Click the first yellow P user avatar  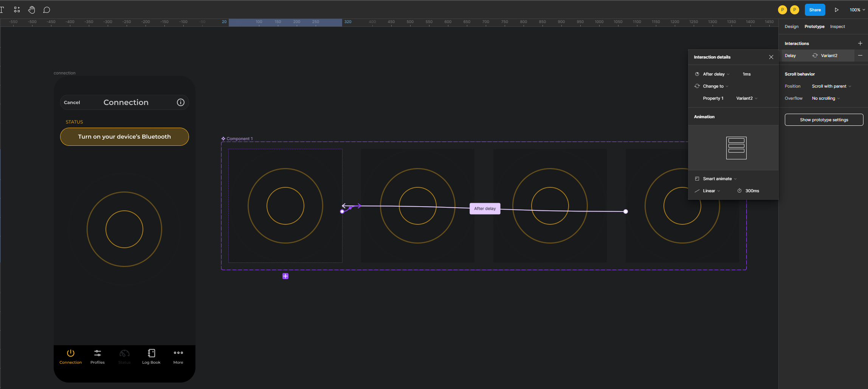tap(783, 10)
